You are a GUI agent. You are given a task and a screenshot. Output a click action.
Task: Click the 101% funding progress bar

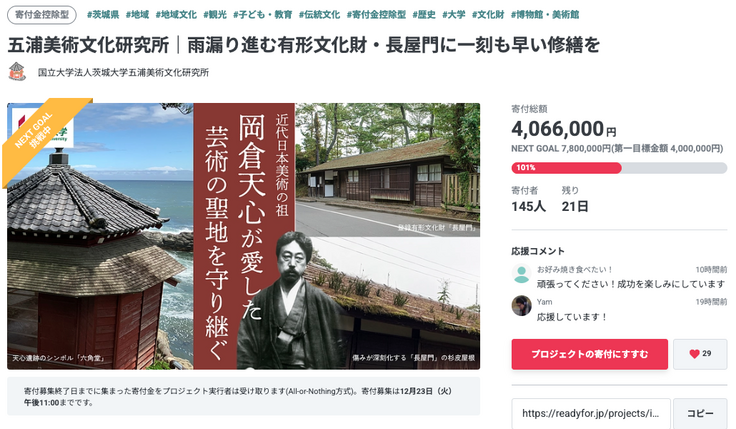[x=619, y=168]
